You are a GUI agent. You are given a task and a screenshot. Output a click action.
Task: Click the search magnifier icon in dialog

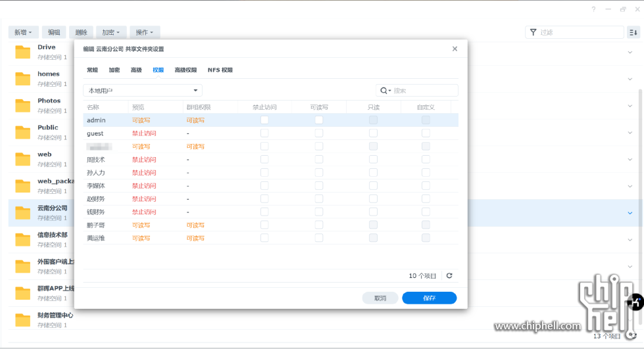(384, 90)
